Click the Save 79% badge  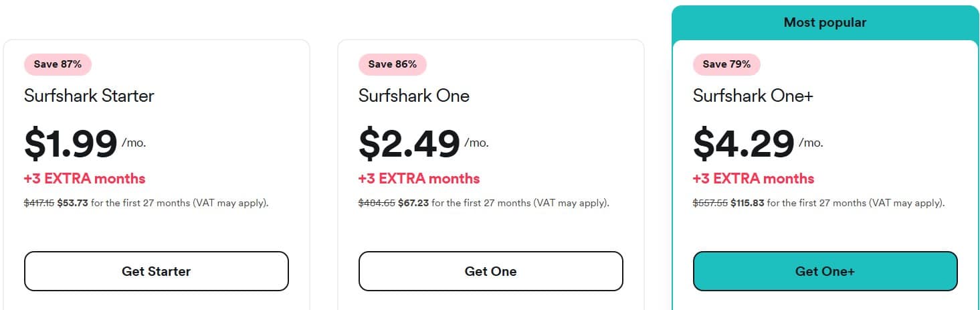click(726, 64)
